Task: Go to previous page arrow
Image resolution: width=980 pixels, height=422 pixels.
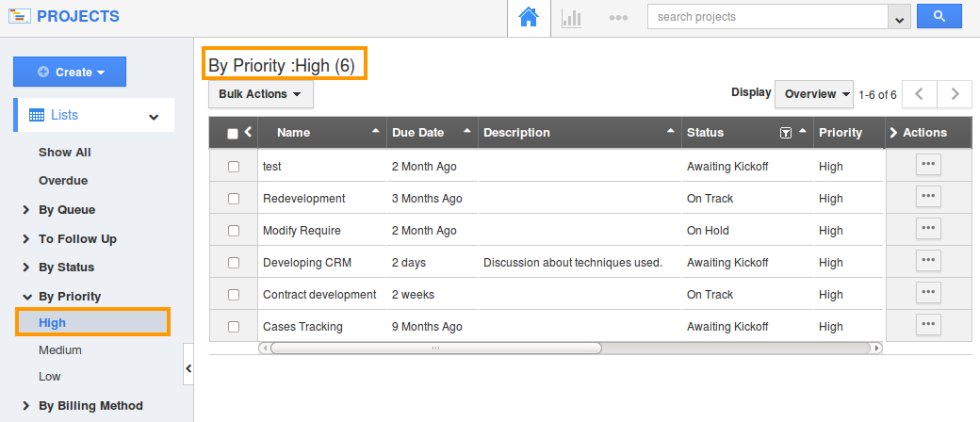Action: click(x=919, y=94)
